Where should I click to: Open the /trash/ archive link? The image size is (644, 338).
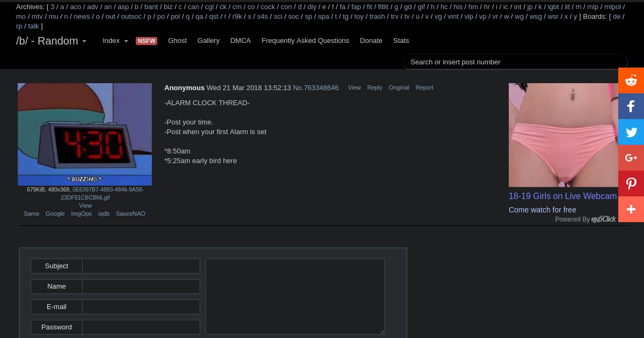coord(377,17)
